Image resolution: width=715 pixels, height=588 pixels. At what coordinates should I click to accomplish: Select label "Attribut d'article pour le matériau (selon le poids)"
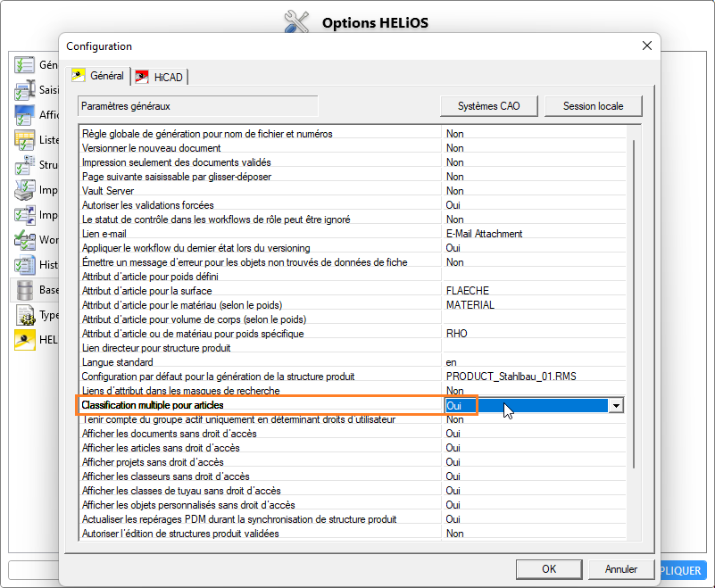(x=182, y=305)
